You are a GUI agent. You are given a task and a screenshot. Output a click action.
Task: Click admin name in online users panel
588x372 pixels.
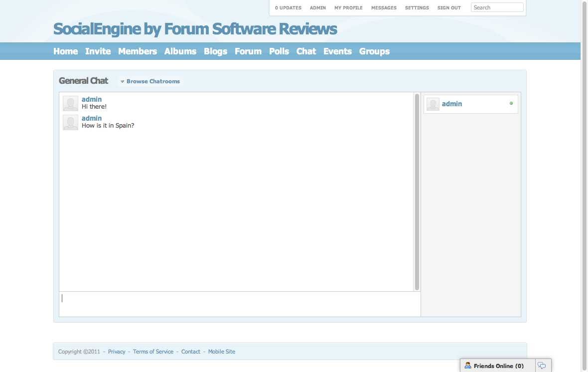pos(452,104)
